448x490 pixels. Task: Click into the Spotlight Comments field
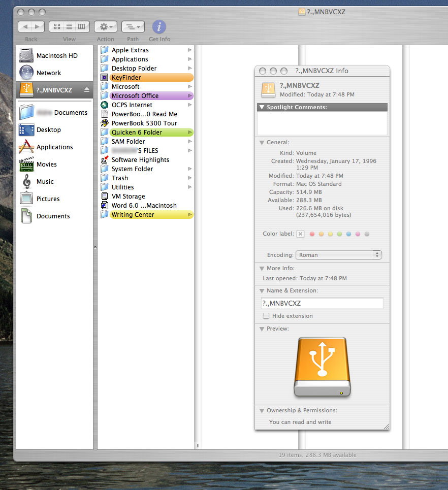coord(322,123)
